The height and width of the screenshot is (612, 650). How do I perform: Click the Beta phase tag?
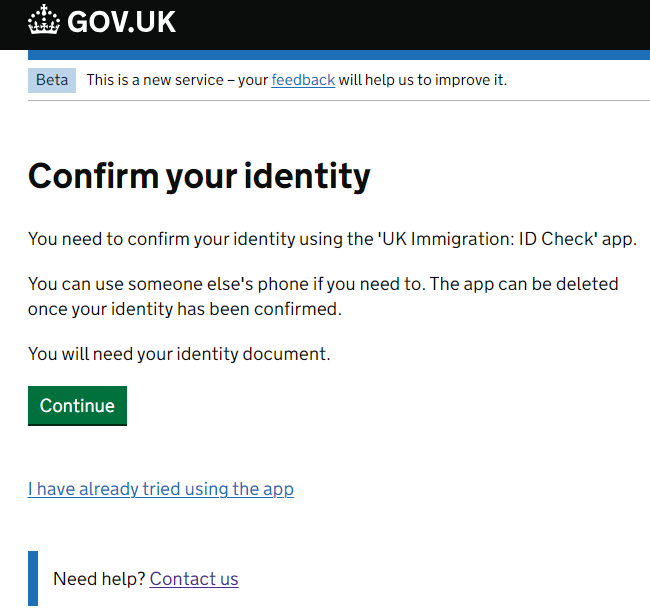point(52,80)
